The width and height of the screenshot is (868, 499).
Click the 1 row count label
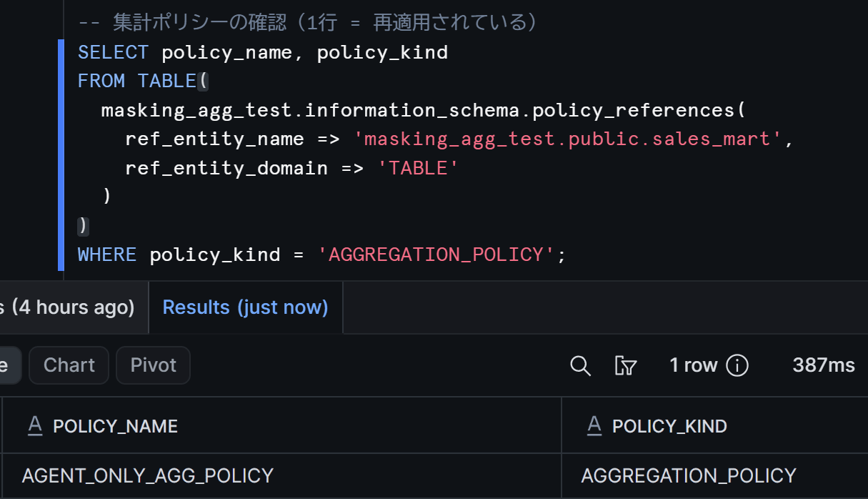[x=693, y=366]
